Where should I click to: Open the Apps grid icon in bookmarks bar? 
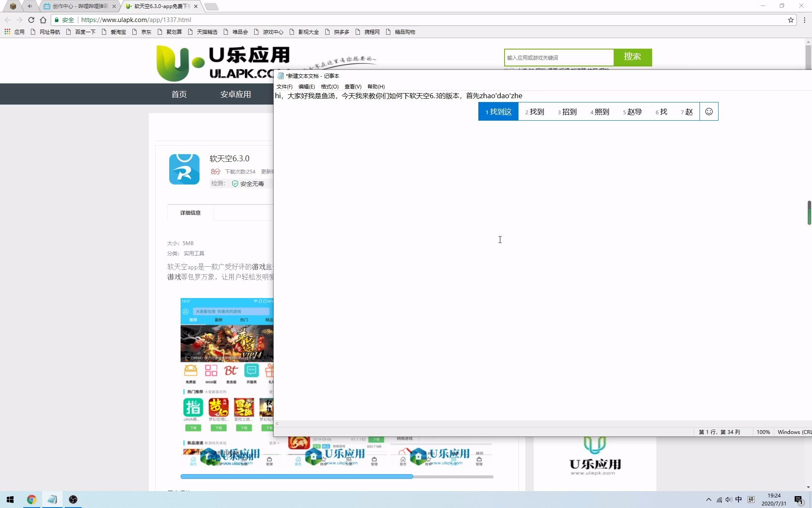(7, 32)
